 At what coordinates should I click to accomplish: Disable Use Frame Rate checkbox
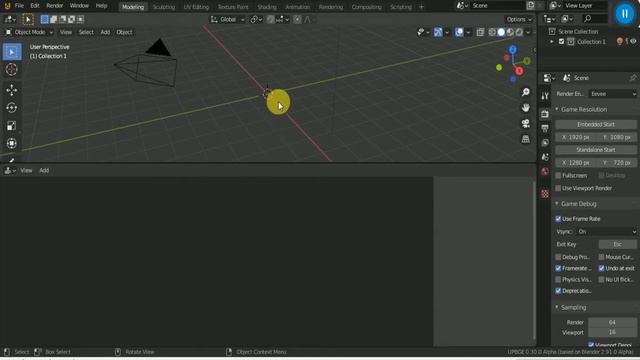(x=558, y=219)
